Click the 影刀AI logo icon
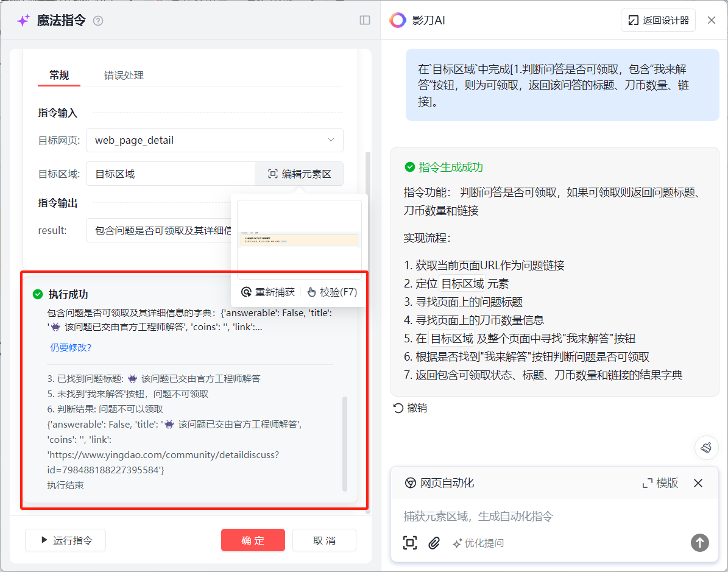Viewport: 728px width, 572px height. point(398,20)
